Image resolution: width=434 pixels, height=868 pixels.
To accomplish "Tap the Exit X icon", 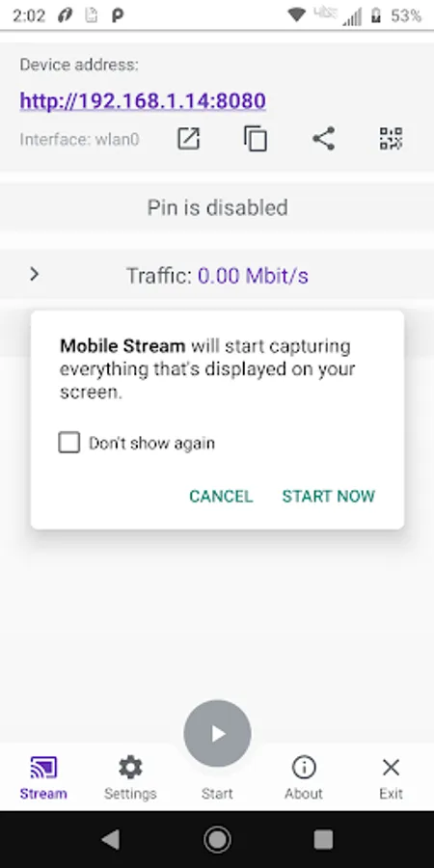I will tap(391, 768).
